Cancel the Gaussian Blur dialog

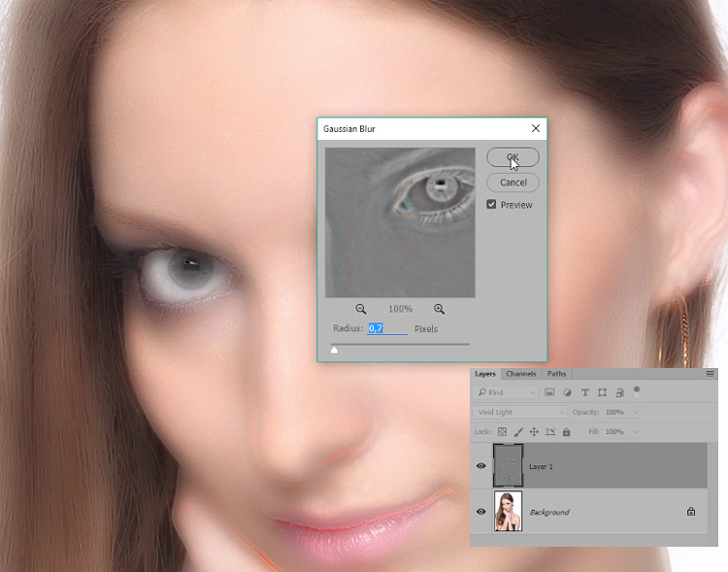(513, 183)
